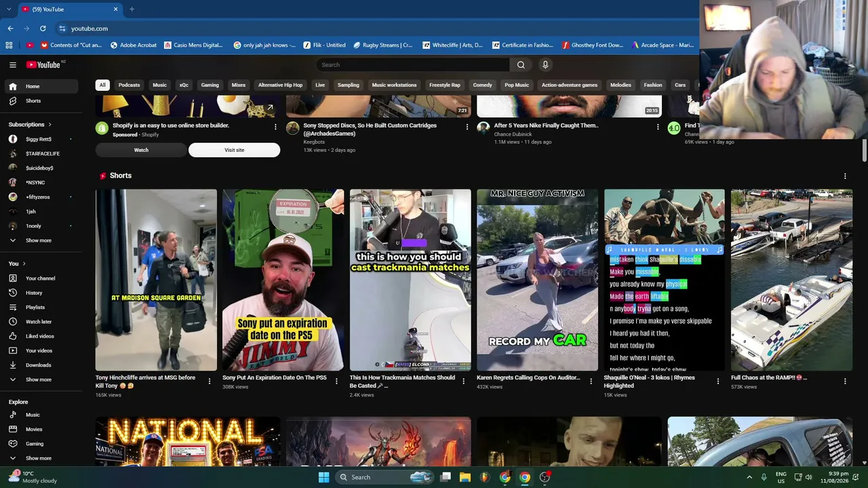Select the Action-adventure games chip
The height and width of the screenshot is (488, 868).
coord(570,85)
